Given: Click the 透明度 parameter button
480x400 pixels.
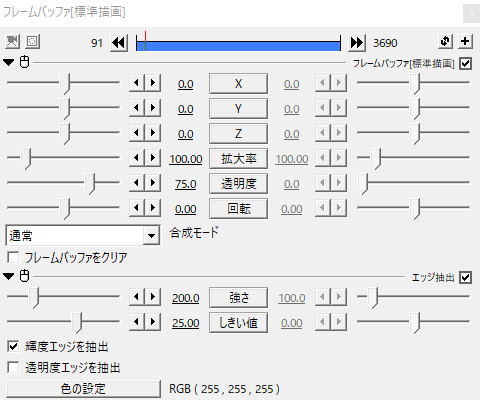Looking at the screenshot, I should [238, 184].
